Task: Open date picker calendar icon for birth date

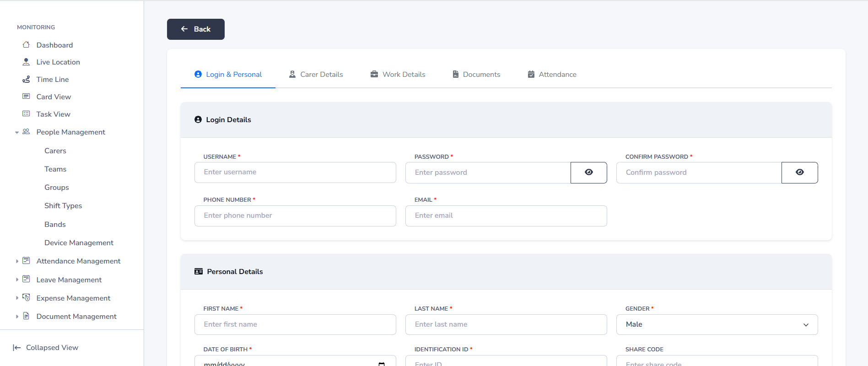Action: [381, 363]
